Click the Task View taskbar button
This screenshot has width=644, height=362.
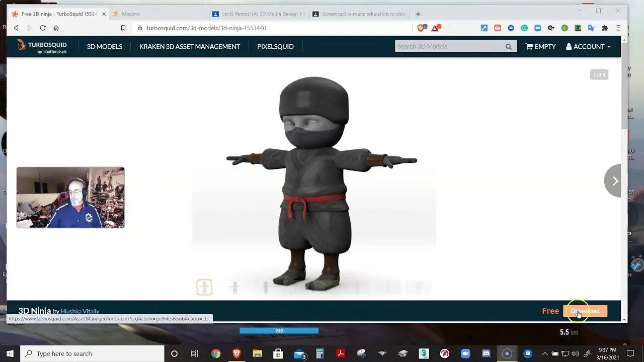[195, 353]
